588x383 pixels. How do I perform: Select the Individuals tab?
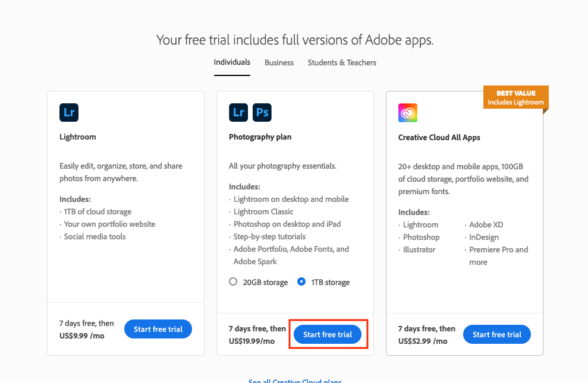[232, 62]
